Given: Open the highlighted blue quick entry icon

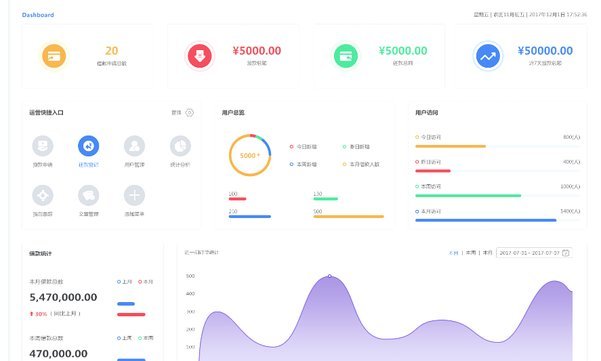Looking at the screenshot, I should pyautogui.click(x=89, y=146).
